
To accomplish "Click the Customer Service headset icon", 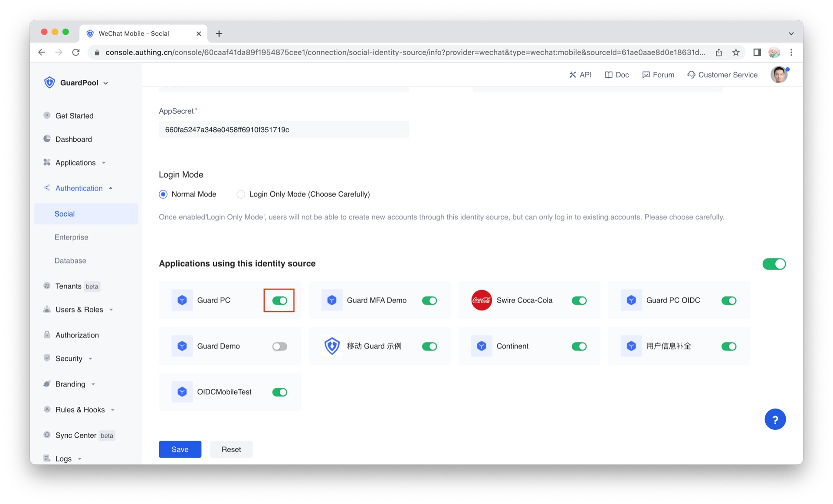I will point(691,75).
